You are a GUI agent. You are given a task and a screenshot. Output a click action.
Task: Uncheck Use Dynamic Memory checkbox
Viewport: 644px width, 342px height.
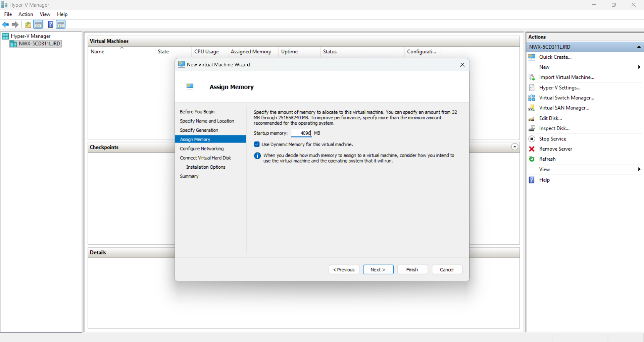[257, 145]
